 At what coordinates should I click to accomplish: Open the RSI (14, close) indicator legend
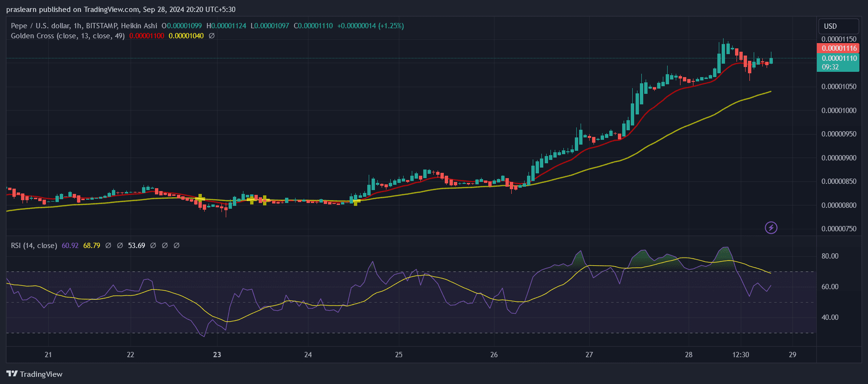[34, 246]
